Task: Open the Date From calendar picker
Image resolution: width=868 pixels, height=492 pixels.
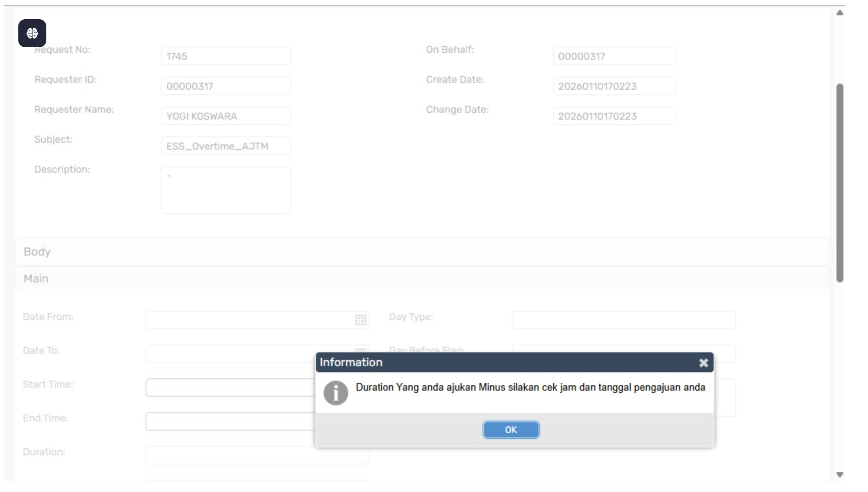Action: point(360,320)
